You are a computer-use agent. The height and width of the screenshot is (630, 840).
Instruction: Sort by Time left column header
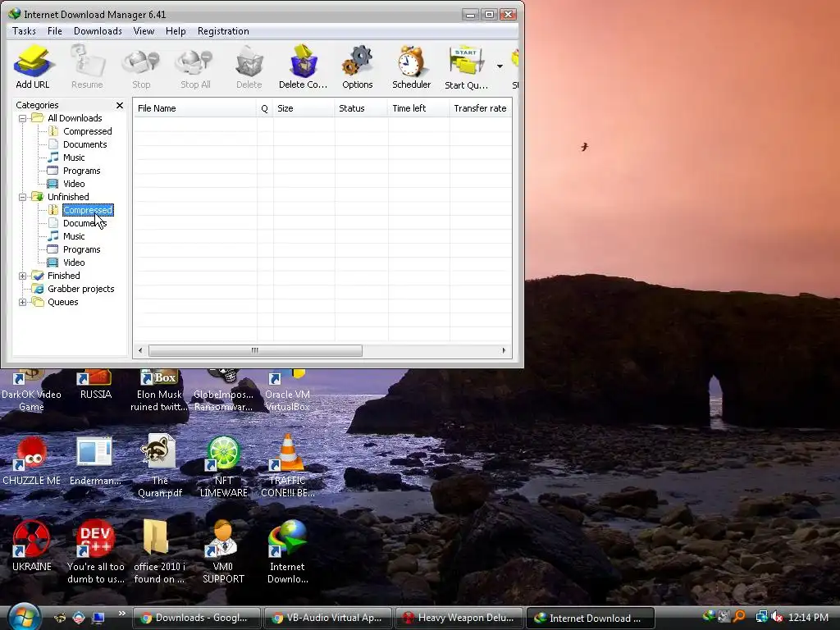(x=418, y=108)
